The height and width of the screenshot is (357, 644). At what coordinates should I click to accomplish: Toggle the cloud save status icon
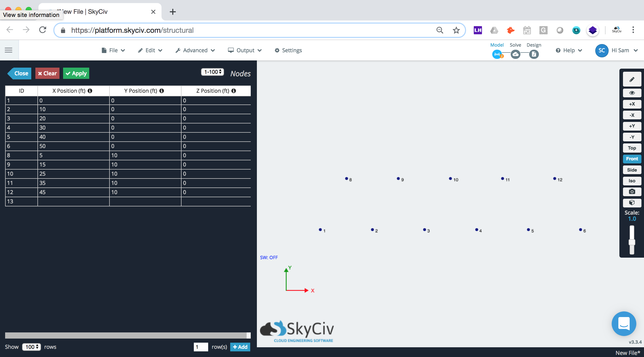tap(516, 54)
